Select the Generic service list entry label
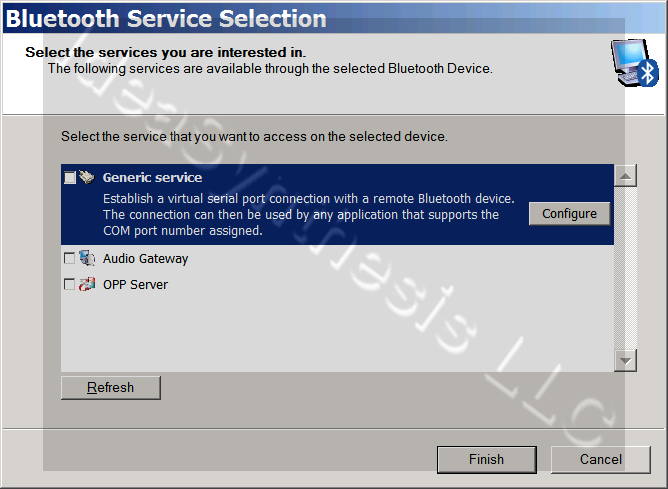 (x=152, y=178)
